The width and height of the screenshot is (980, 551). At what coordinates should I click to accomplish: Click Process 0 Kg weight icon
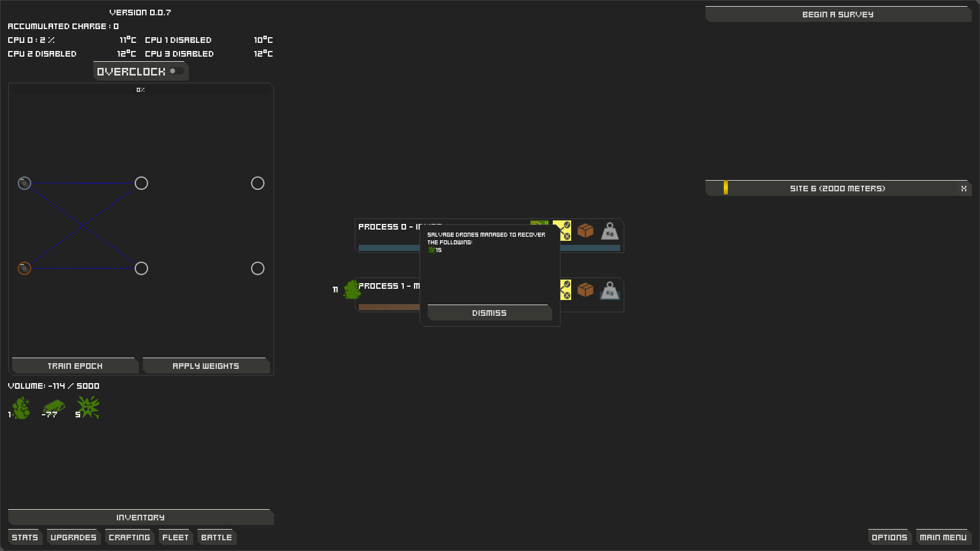pos(609,231)
